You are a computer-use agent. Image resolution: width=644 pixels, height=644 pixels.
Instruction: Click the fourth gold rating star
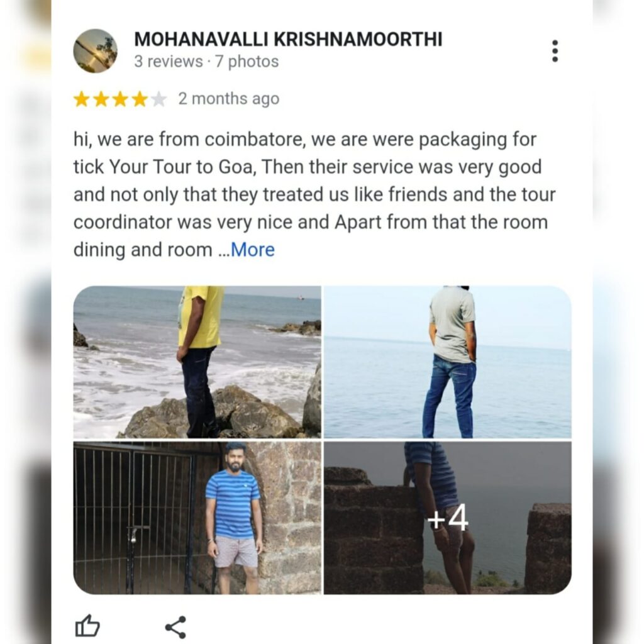pos(139,99)
